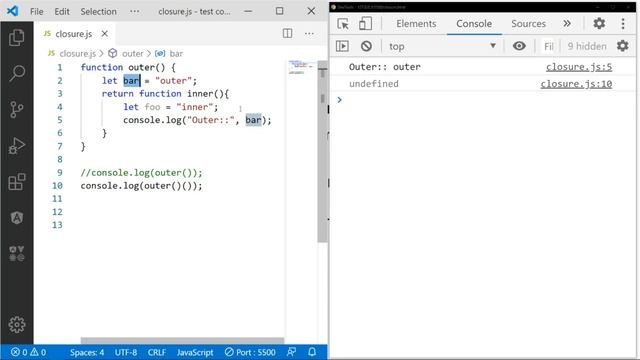
Task: Open the Angular extension icon in the activity bar
Action: click(17, 218)
